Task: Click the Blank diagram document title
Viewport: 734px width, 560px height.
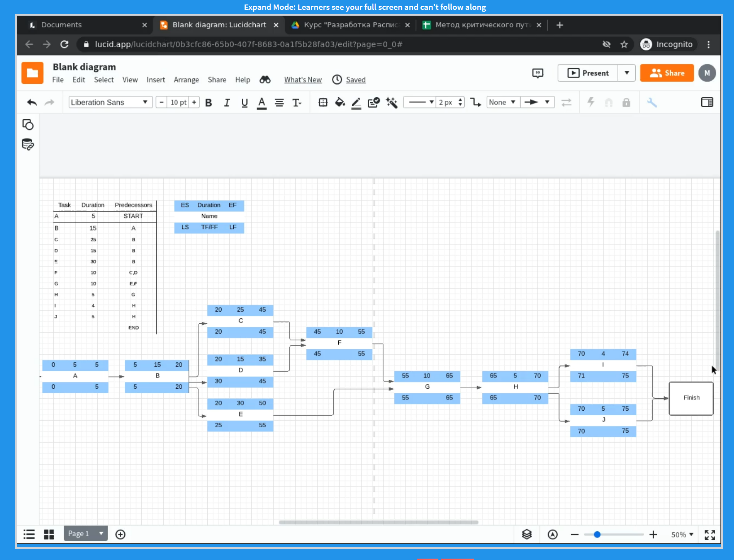Action: pyautogui.click(x=84, y=67)
